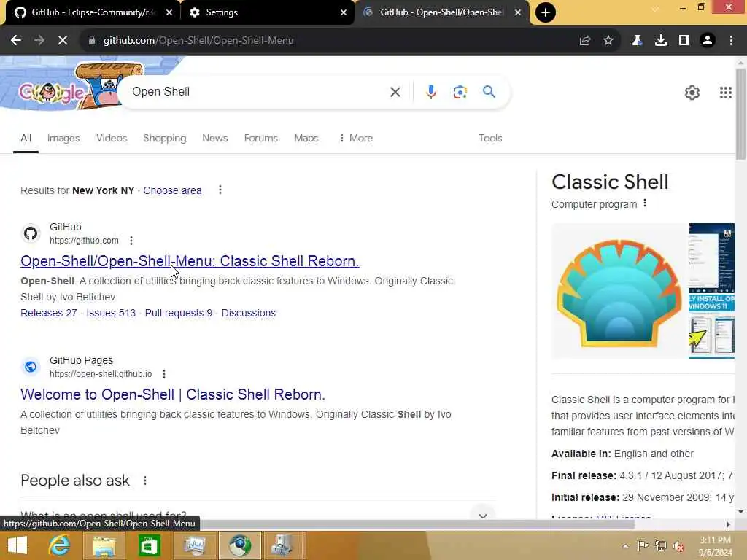Viewport: 747px width, 560px height.
Task: Bookmark this page with the star icon
Action: click(x=608, y=41)
